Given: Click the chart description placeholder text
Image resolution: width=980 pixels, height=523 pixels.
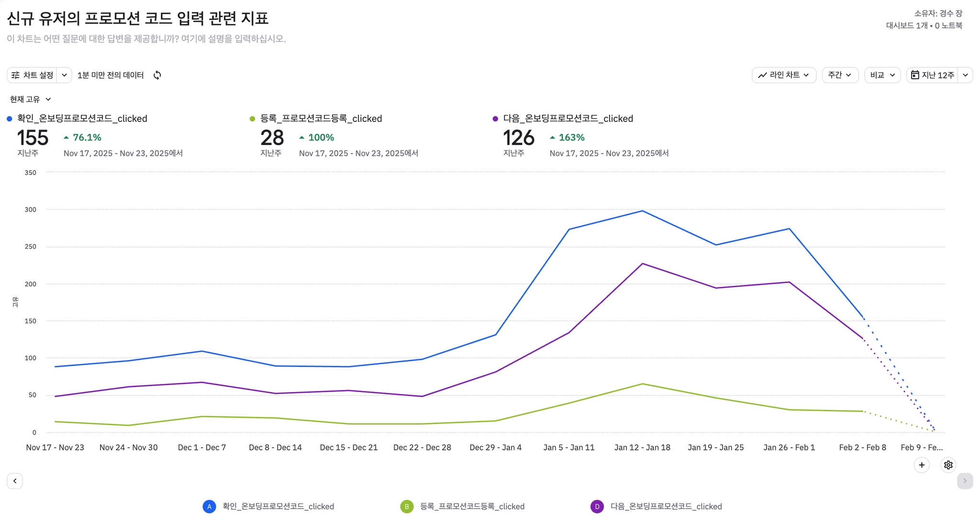Looking at the screenshot, I should pyautogui.click(x=146, y=39).
